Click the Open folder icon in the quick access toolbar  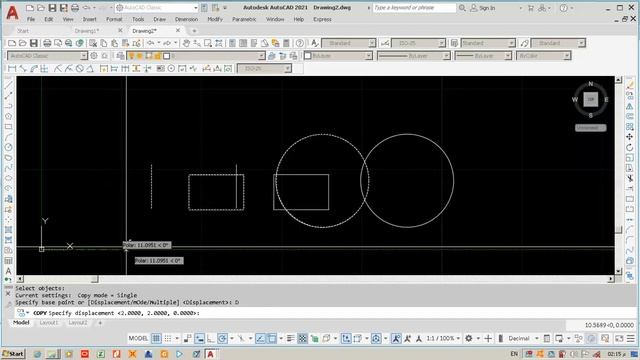coord(41,8)
